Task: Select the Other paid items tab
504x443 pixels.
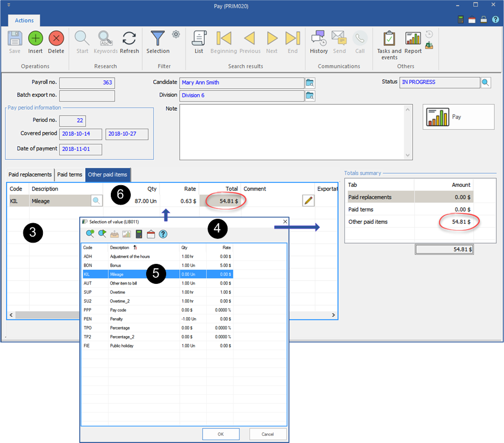Action: [x=108, y=175]
